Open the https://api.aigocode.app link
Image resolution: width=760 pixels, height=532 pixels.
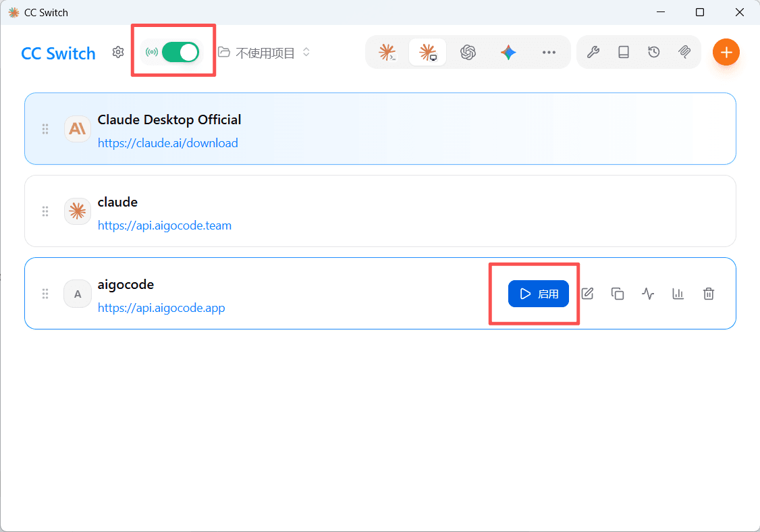(161, 308)
